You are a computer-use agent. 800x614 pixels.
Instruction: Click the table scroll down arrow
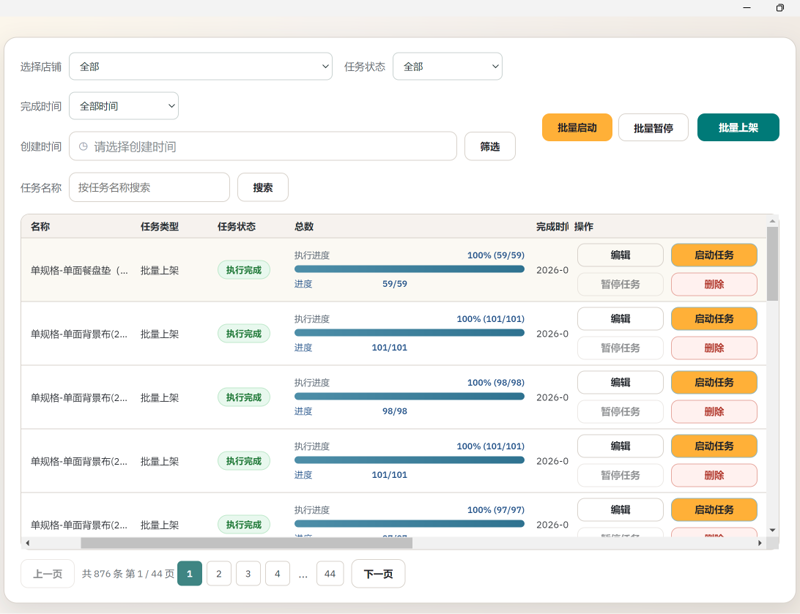pos(772,530)
